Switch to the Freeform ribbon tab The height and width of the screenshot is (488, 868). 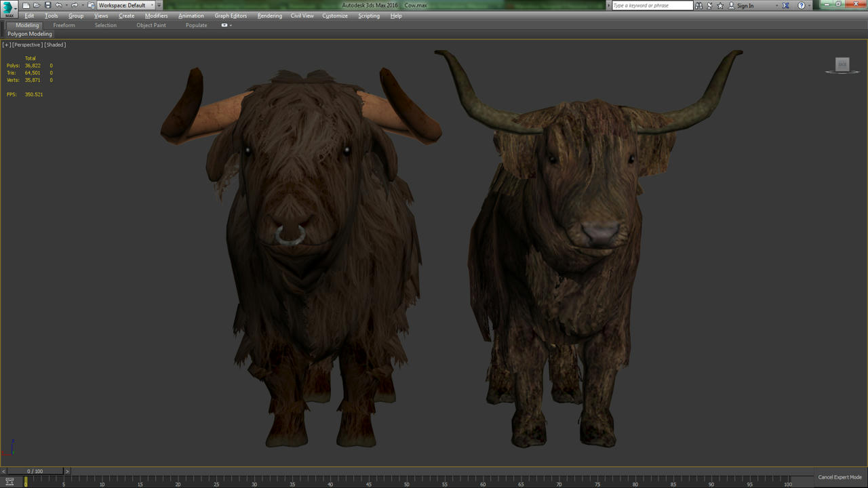(x=64, y=25)
